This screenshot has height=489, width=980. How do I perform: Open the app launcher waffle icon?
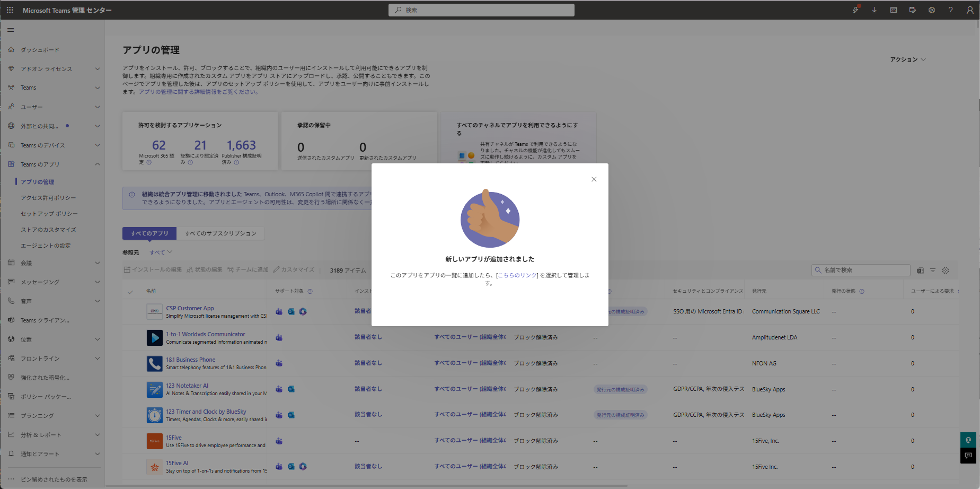click(x=10, y=10)
